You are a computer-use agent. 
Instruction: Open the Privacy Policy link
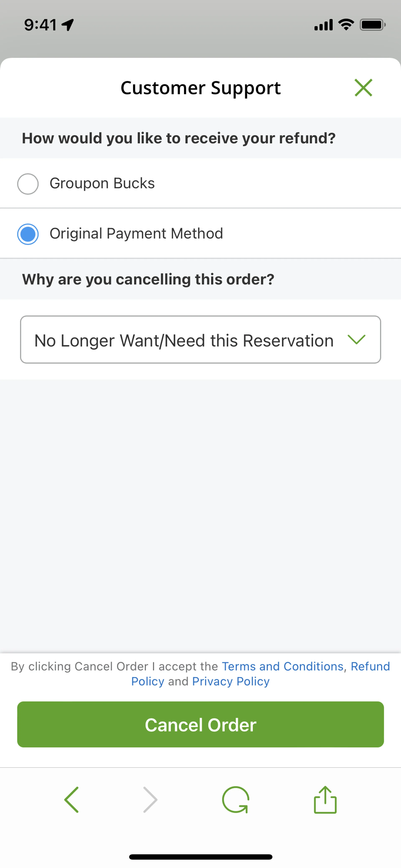(231, 681)
